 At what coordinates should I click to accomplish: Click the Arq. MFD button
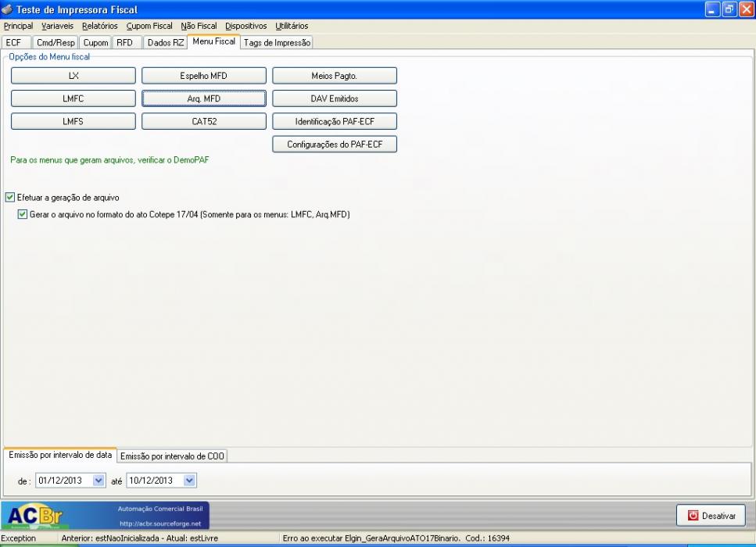click(204, 98)
